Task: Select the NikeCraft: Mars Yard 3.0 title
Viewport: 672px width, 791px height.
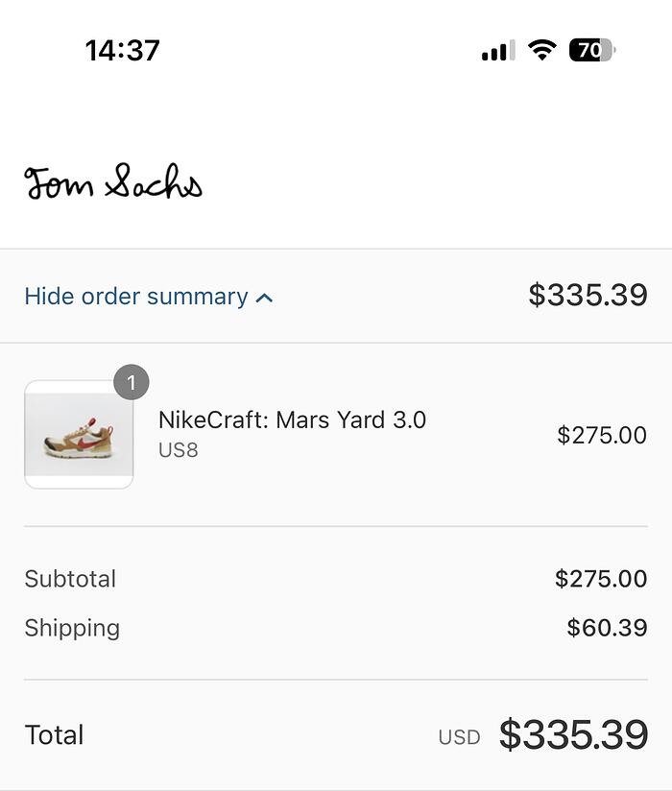Action: (292, 419)
